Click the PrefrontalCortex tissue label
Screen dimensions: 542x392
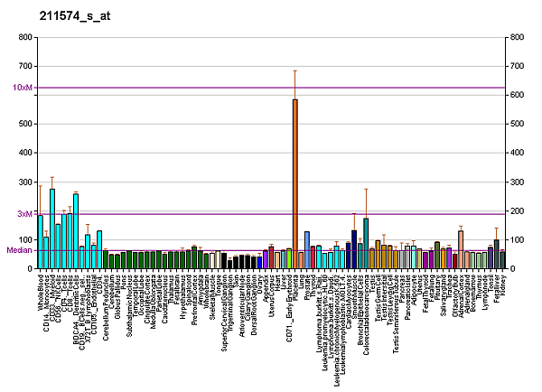point(194,299)
